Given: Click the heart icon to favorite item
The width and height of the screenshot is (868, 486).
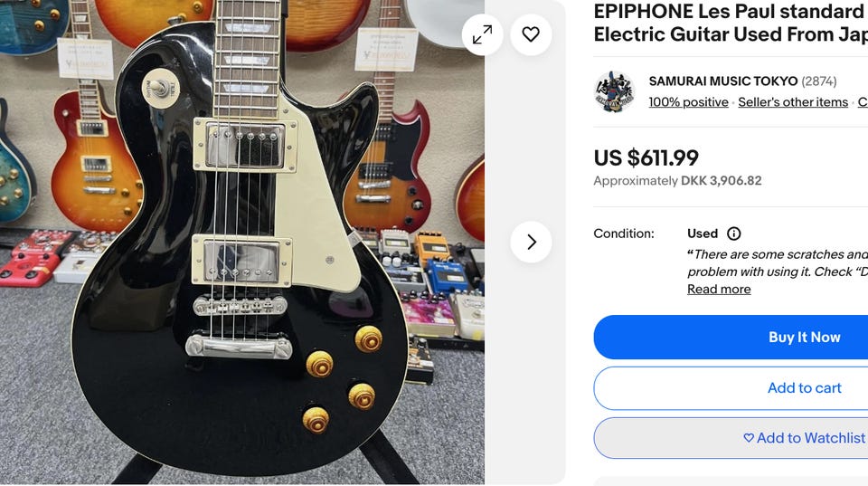Looking at the screenshot, I should [x=531, y=35].
